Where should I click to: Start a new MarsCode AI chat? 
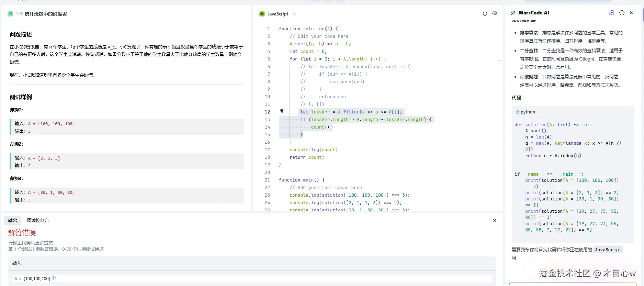(612, 13)
